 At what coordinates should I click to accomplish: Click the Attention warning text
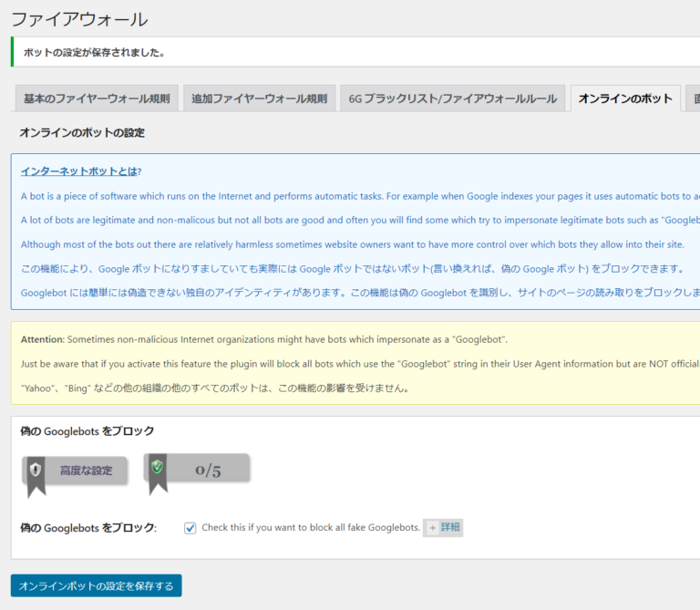(x=263, y=339)
